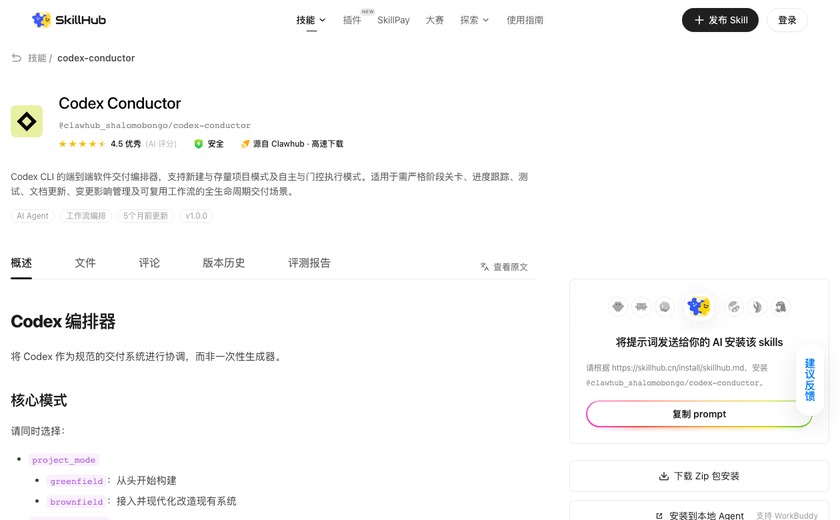Click the 复制 prompt button
The image size is (840, 520).
point(699,414)
